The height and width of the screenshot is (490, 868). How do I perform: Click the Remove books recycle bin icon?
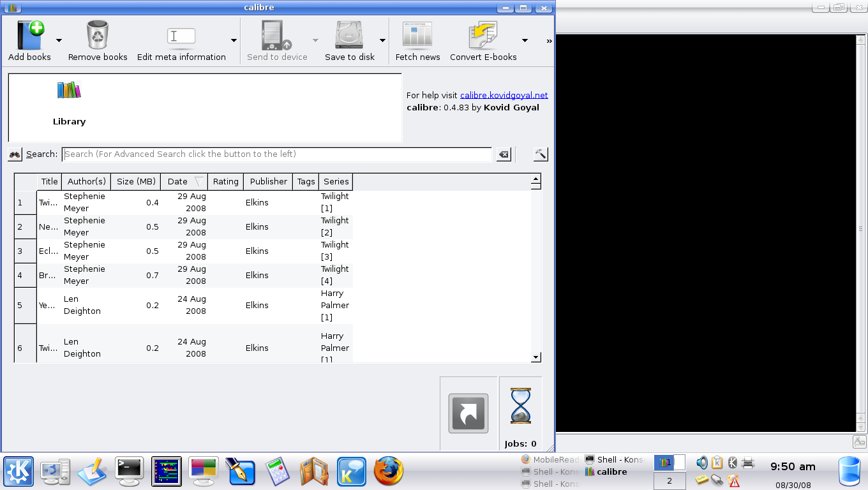tap(98, 35)
